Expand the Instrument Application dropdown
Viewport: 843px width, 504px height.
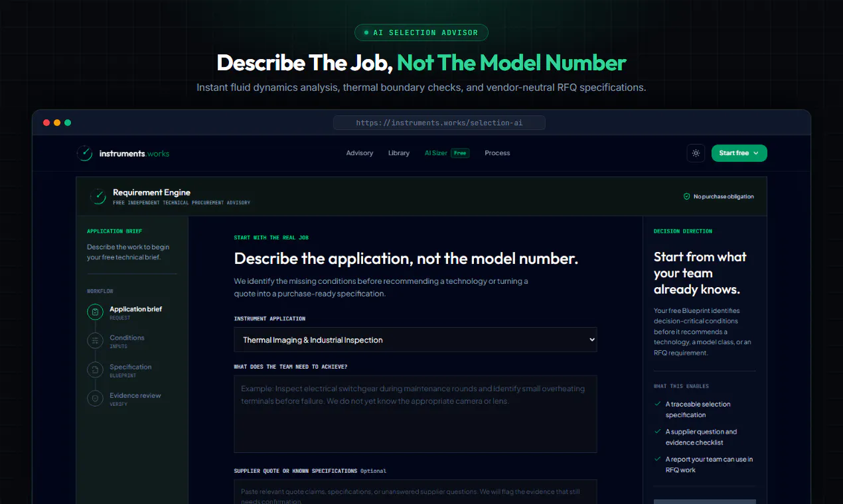point(416,340)
